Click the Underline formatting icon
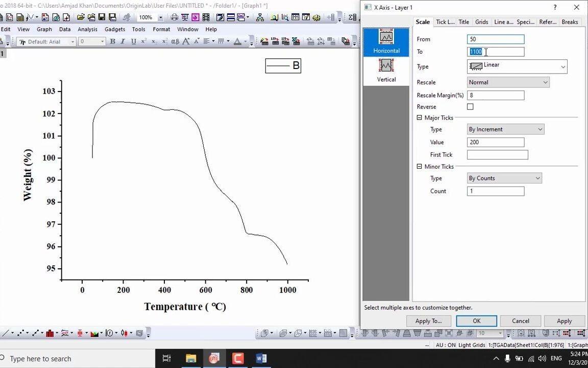 click(x=133, y=42)
